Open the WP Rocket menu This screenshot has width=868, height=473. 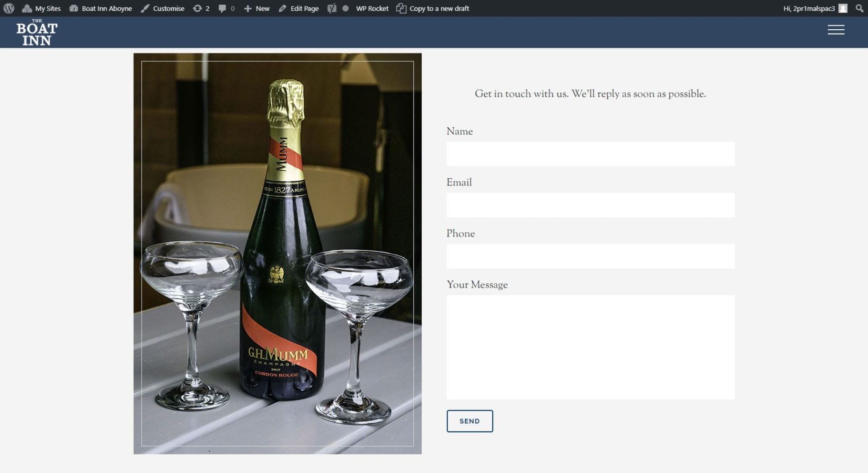[372, 9]
